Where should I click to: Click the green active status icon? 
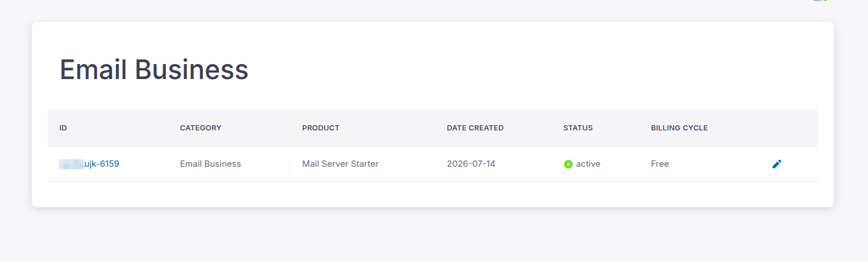pos(568,164)
